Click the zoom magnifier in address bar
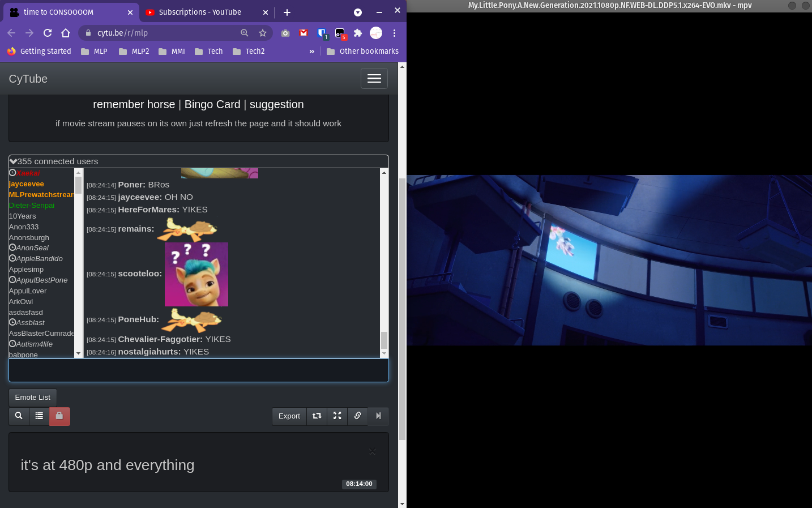The width and height of the screenshot is (812, 508). pos(245,33)
